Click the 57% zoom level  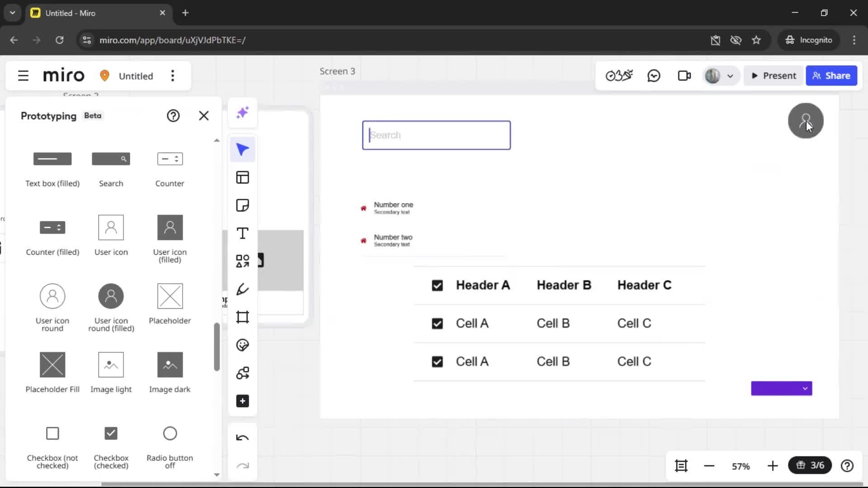741,466
